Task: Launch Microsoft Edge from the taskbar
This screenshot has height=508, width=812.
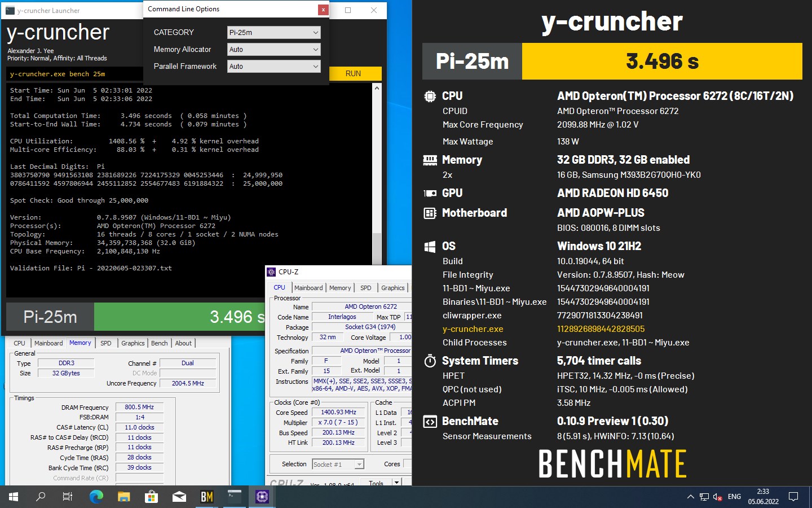Action: 96,497
